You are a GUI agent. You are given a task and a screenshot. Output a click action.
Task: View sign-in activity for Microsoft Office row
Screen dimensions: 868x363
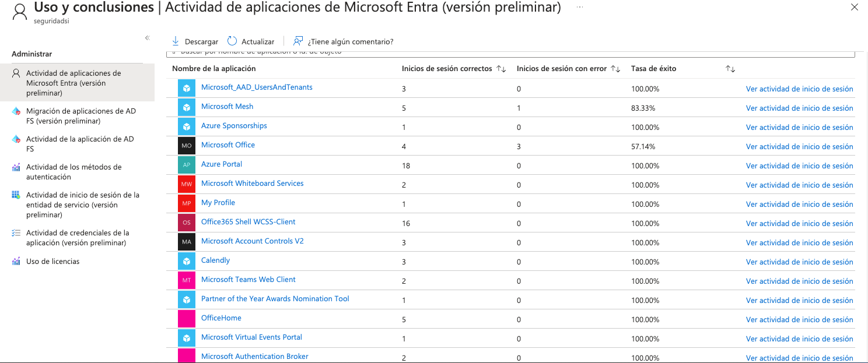click(799, 146)
